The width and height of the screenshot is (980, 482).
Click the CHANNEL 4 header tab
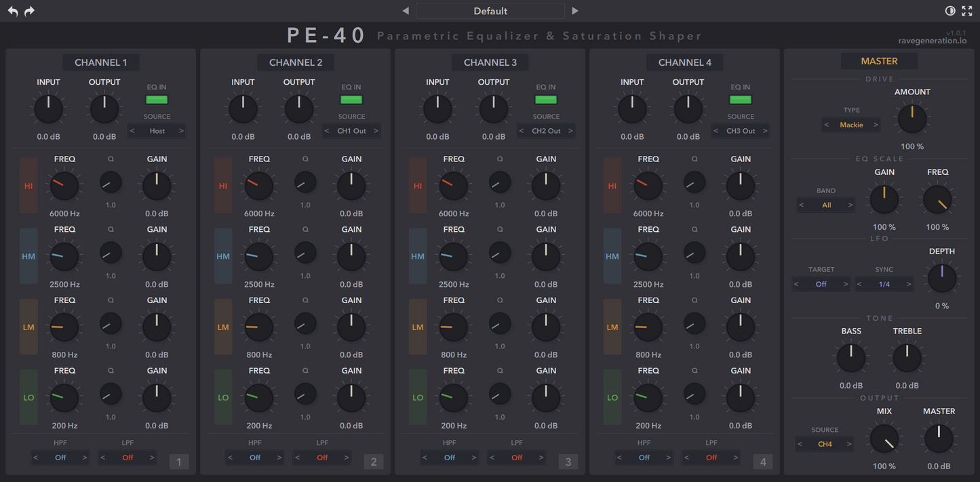(x=685, y=62)
